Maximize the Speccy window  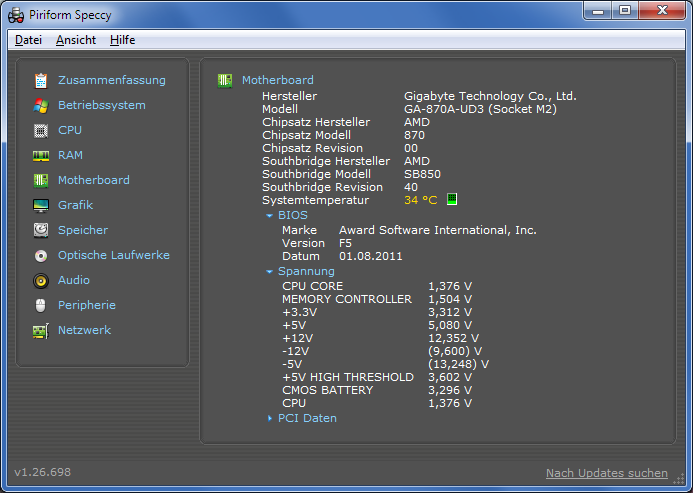(x=625, y=11)
